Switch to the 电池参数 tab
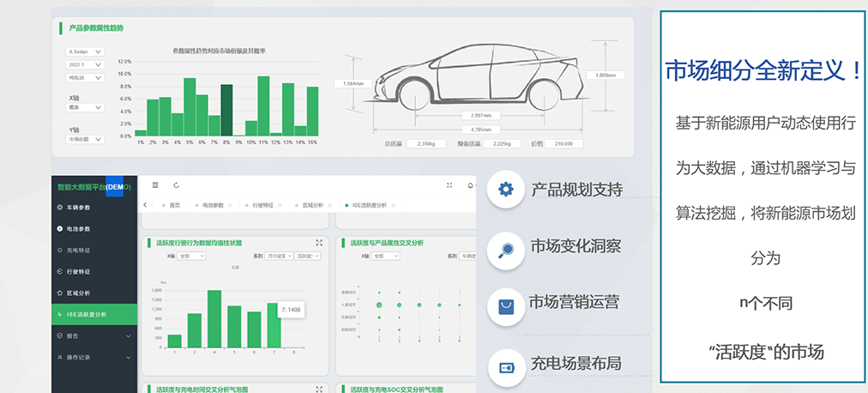868x393 pixels. pyautogui.click(x=213, y=205)
